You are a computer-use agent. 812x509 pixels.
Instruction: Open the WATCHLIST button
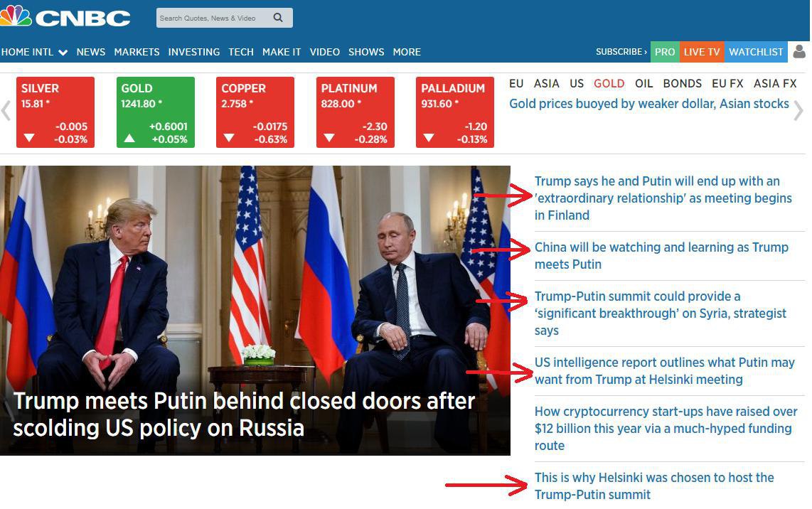click(756, 52)
